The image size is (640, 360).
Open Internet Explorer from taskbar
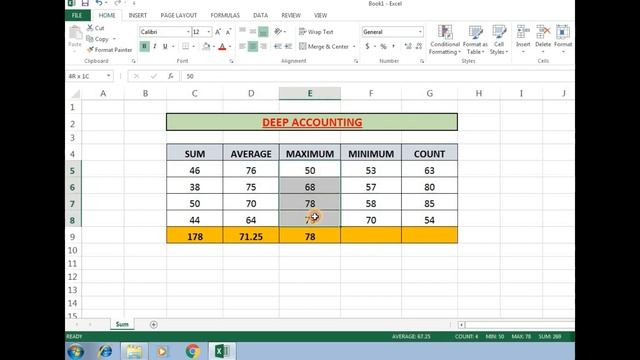(105, 351)
